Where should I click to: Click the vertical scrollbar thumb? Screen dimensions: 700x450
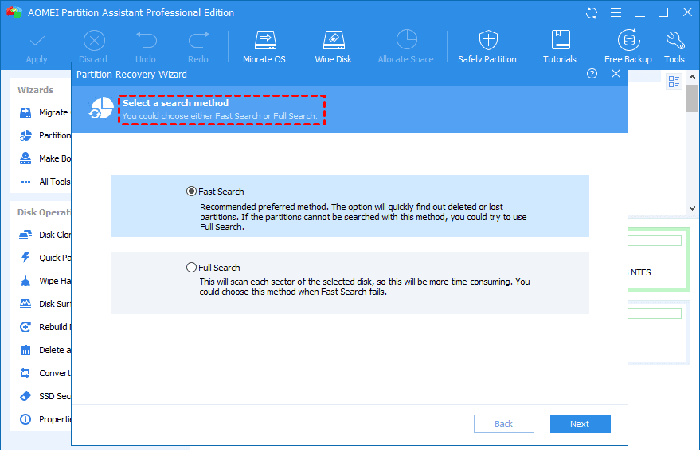(692, 98)
